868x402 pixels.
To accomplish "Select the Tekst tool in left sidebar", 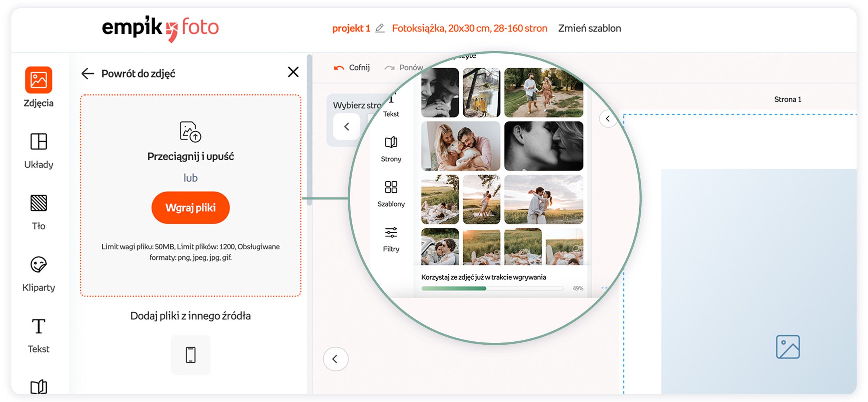I will pyautogui.click(x=39, y=327).
